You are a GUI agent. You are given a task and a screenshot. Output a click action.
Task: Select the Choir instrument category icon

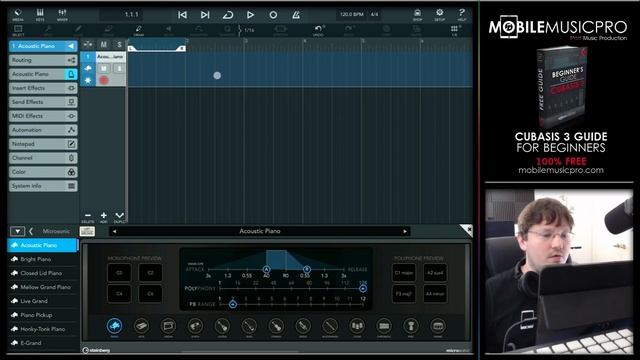point(357,327)
